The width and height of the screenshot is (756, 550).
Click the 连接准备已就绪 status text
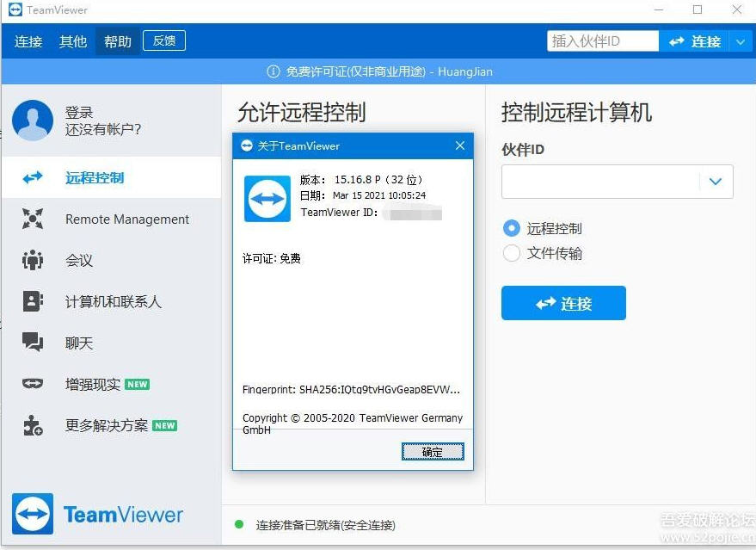tap(325, 525)
